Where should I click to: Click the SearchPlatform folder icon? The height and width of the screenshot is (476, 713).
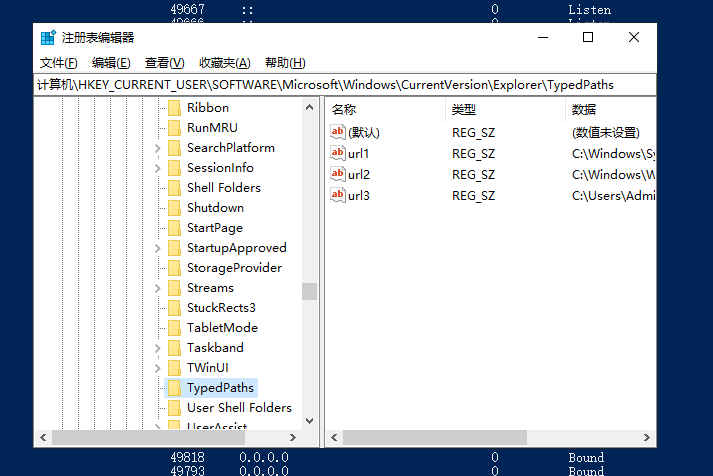(x=175, y=148)
